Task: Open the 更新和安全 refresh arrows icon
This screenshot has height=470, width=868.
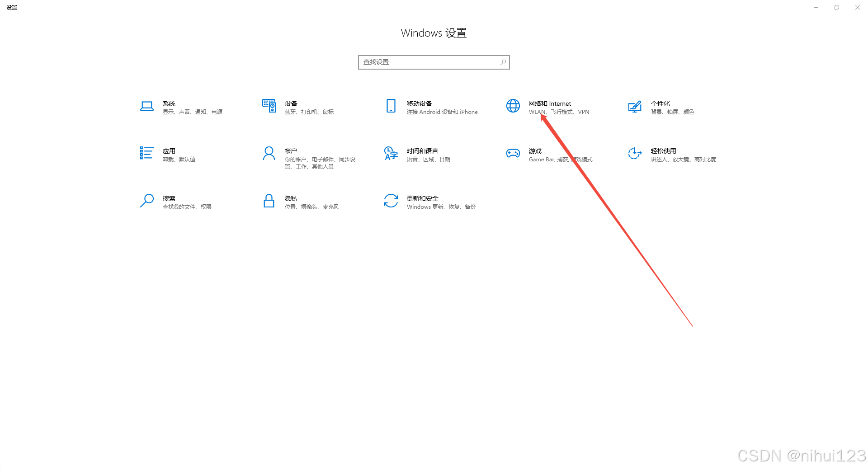Action: pyautogui.click(x=391, y=201)
